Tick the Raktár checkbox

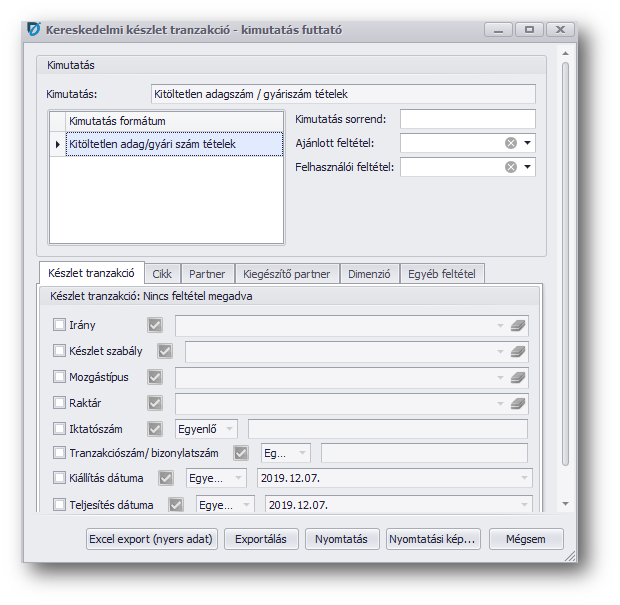click(59, 403)
